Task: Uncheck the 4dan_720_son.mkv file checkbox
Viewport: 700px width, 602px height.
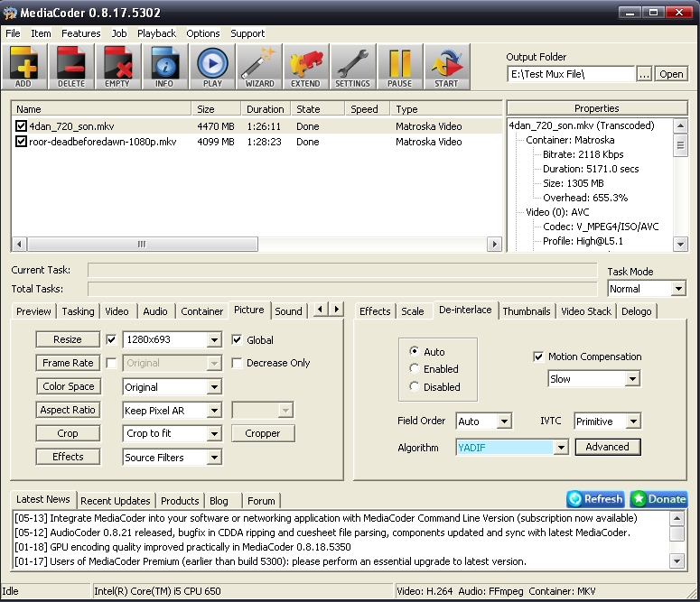Action: coord(22,126)
